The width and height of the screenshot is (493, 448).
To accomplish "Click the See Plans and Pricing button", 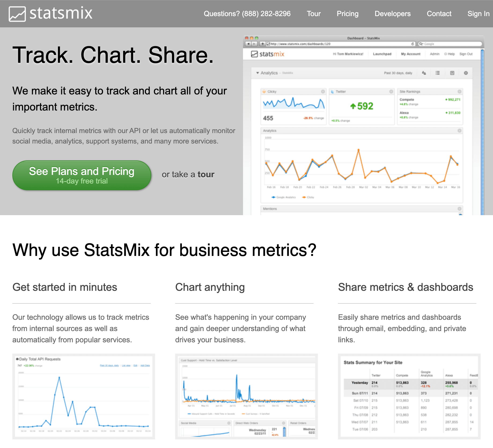I will (82, 175).
